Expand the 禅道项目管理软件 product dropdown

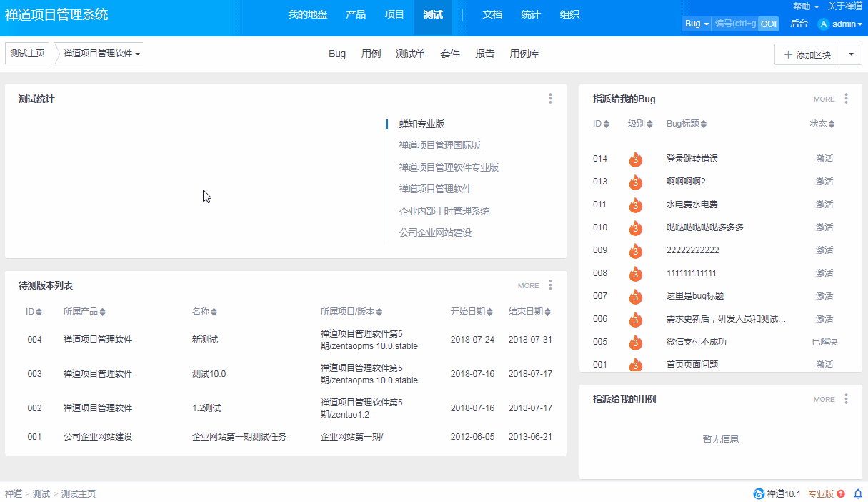[x=101, y=54]
